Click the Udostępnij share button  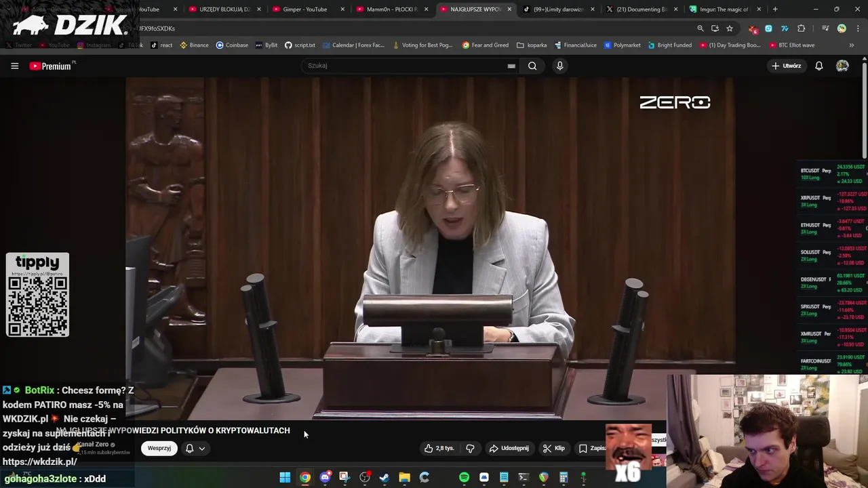(509, 448)
